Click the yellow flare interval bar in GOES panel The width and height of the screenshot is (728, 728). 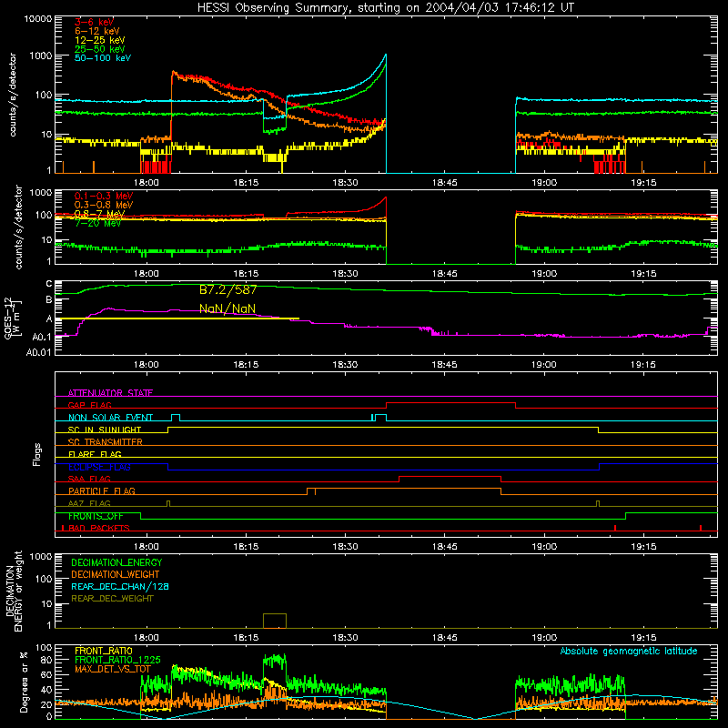pos(177,318)
